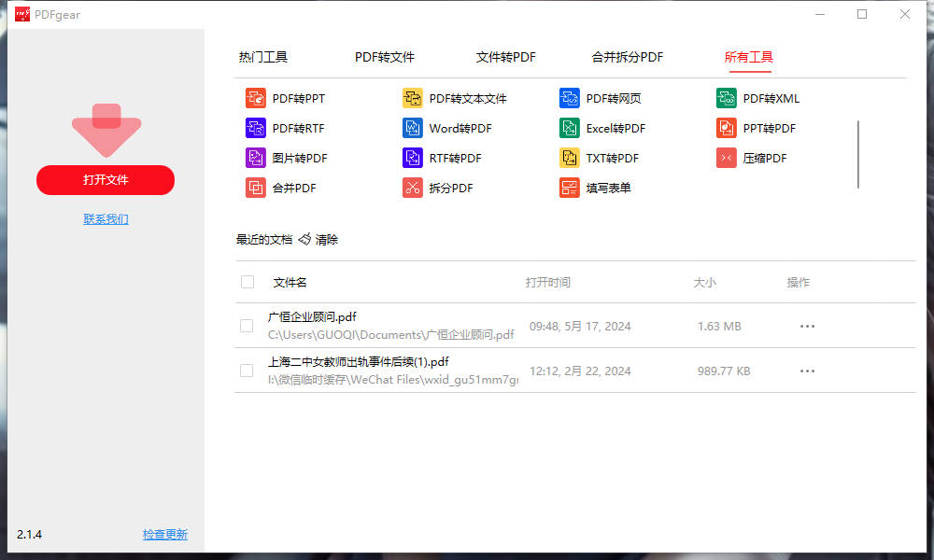Switch to the 合并拆分PDF tab
This screenshot has width=934, height=560.
point(628,57)
